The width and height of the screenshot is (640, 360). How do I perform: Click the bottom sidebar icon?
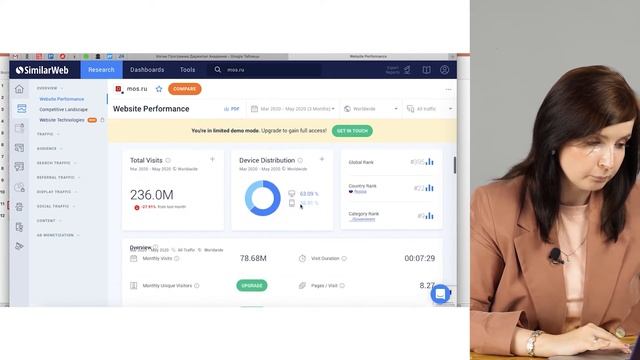(19, 246)
